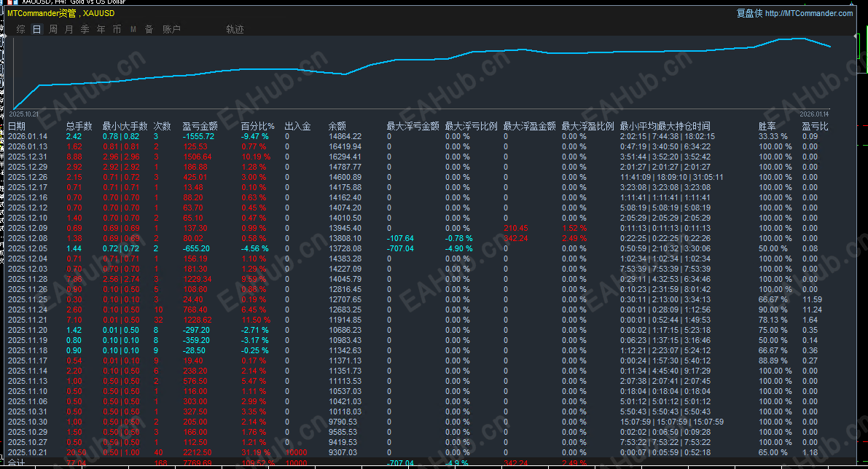This screenshot has width=868, height=469.
Task: Select the 2026.01.13 date cell
Action: (28, 146)
